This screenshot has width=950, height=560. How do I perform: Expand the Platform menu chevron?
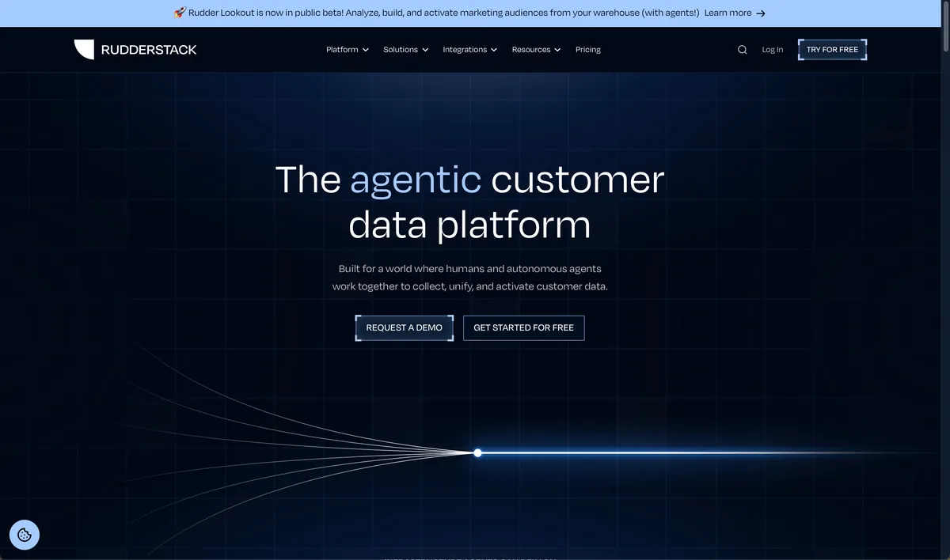click(366, 50)
